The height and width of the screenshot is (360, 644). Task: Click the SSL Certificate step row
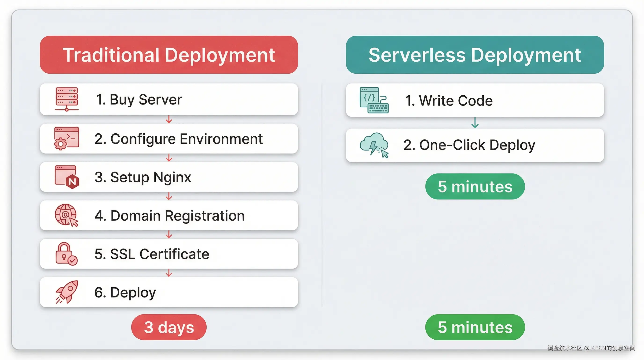click(169, 254)
